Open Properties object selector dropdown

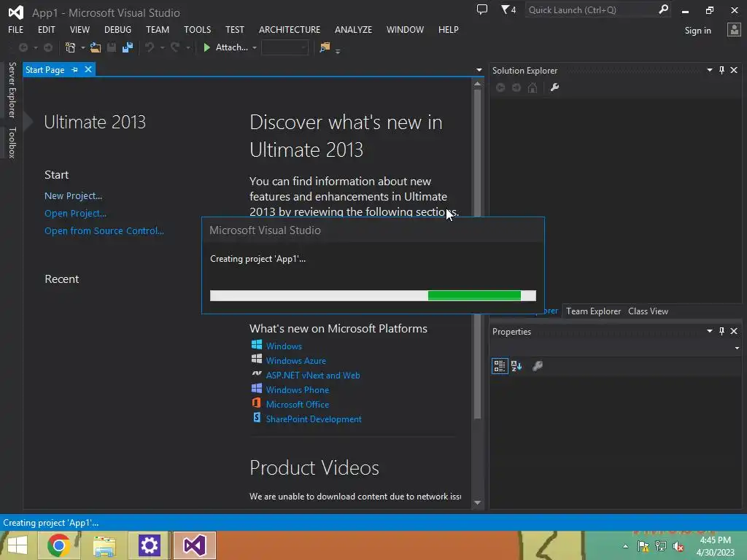click(x=737, y=348)
